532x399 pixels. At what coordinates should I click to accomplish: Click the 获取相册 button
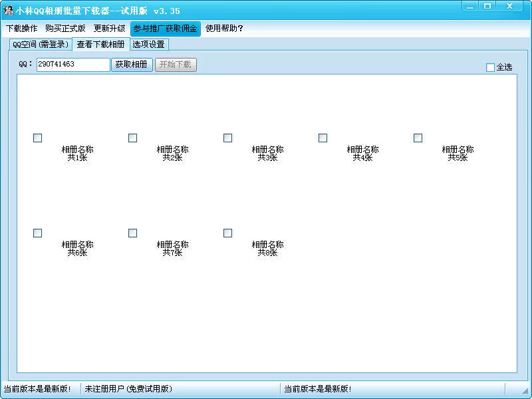pyautogui.click(x=131, y=65)
